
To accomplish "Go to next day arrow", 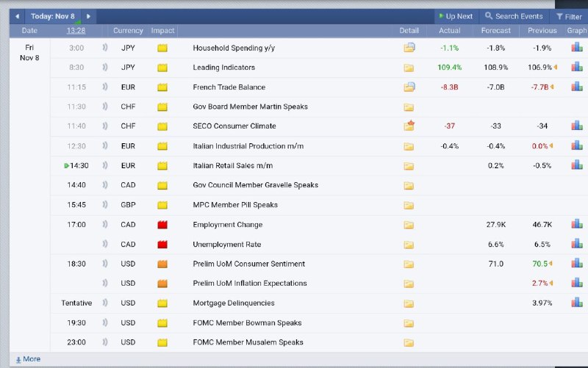I will (x=88, y=16).
